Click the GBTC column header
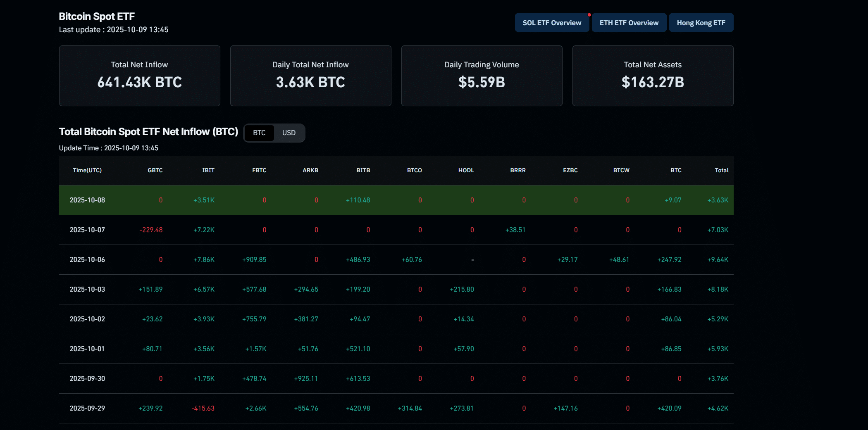 (155, 170)
